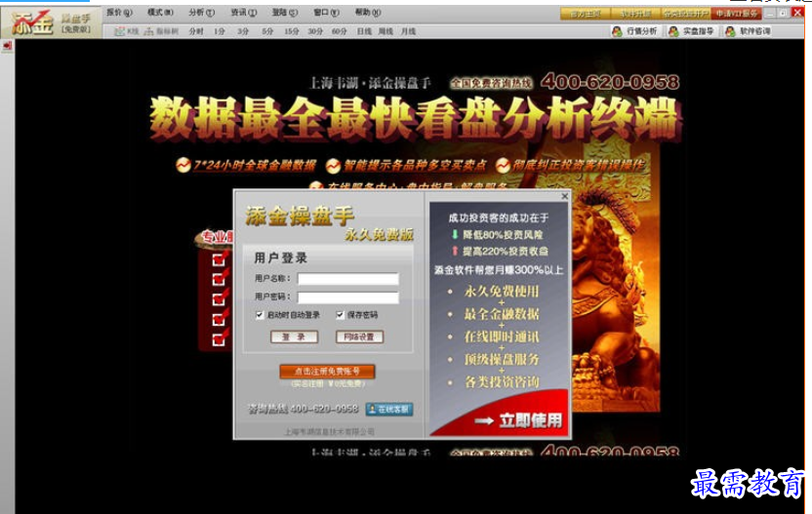Click the 实盘指导 chat icon button
The image size is (812, 514).
691,31
